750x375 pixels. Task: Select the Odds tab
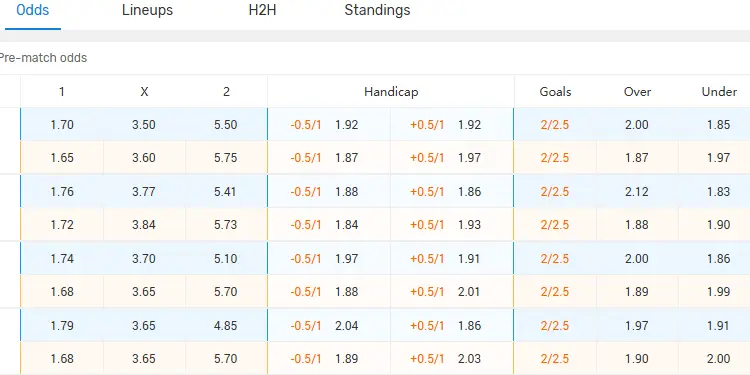click(x=33, y=11)
